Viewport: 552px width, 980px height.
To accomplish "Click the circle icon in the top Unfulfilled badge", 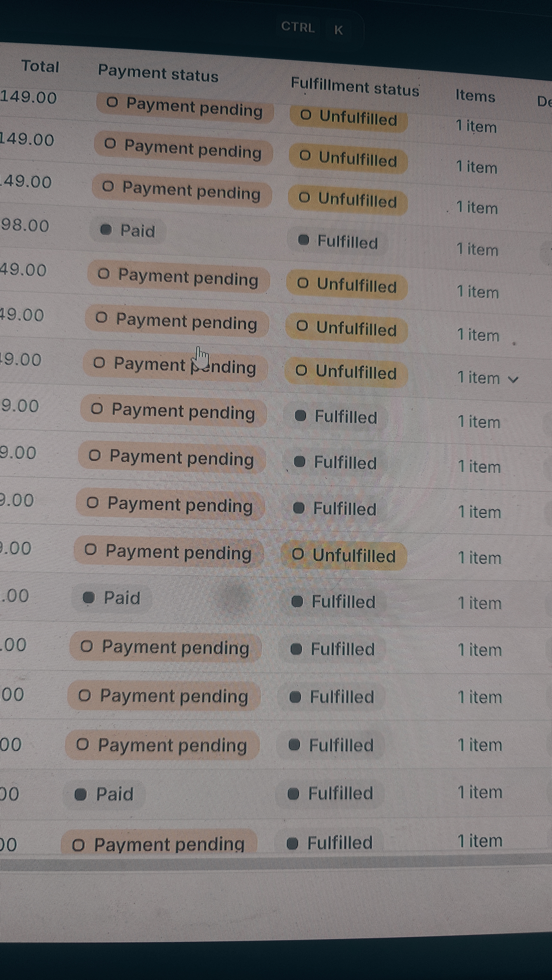I will coord(306,115).
